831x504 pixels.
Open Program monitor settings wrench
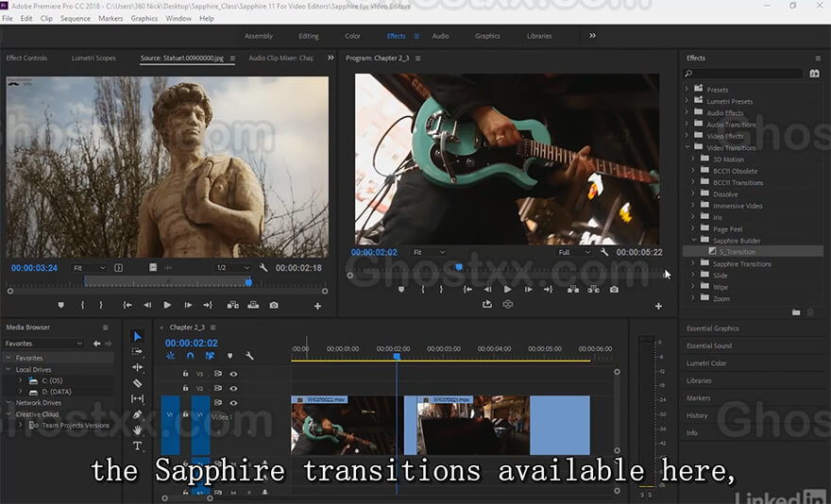coord(604,252)
